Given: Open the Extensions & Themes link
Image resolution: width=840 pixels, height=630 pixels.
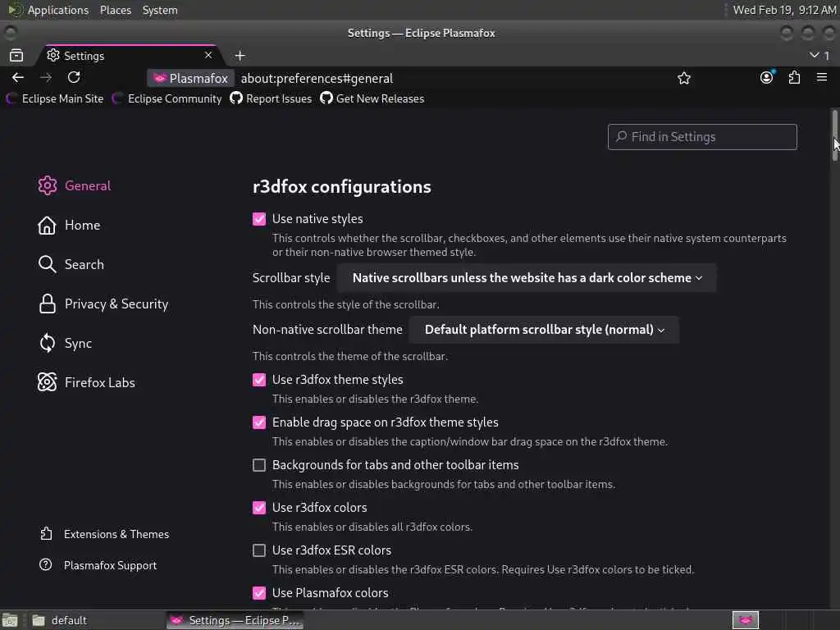Looking at the screenshot, I should click(x=116, y=534).
